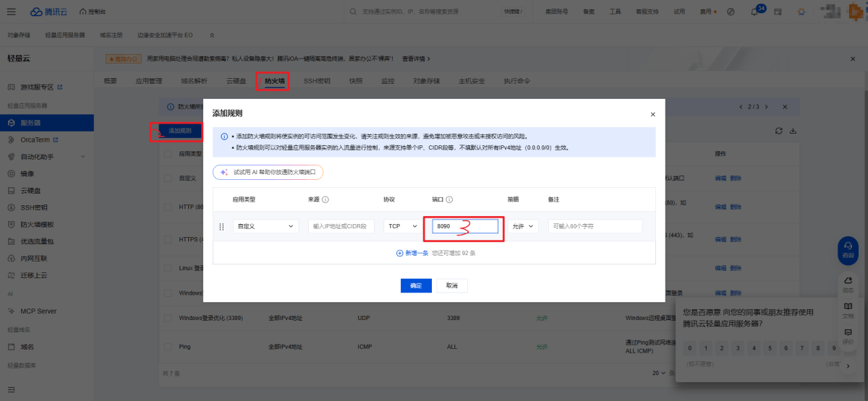Tick the checkbox for the HTTP rule row

click(x=168, y=207)
